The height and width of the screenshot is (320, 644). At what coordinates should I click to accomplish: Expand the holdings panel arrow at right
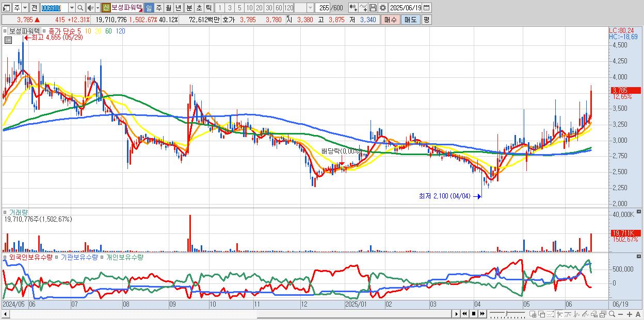click(x=640, y=256)
